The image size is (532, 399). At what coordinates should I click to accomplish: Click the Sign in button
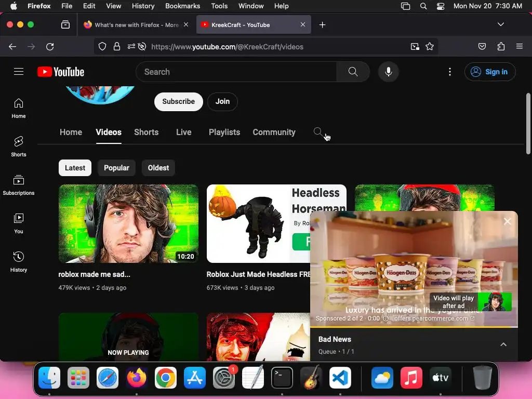click(x=490, y=72)
